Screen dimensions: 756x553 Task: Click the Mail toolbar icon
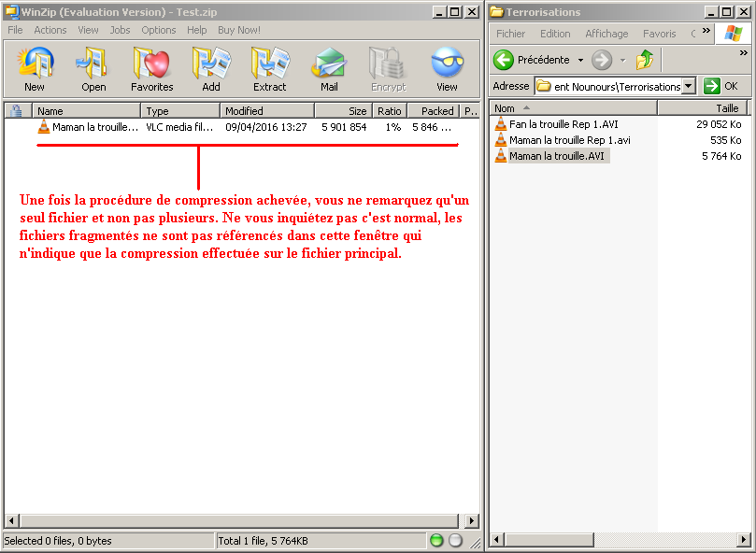pos(329,69)
